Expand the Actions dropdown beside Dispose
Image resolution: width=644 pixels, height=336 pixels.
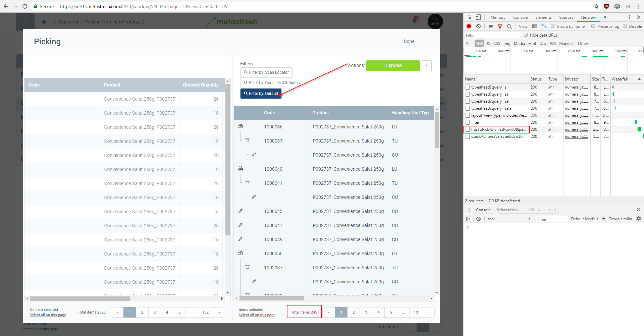pos(426,65)
